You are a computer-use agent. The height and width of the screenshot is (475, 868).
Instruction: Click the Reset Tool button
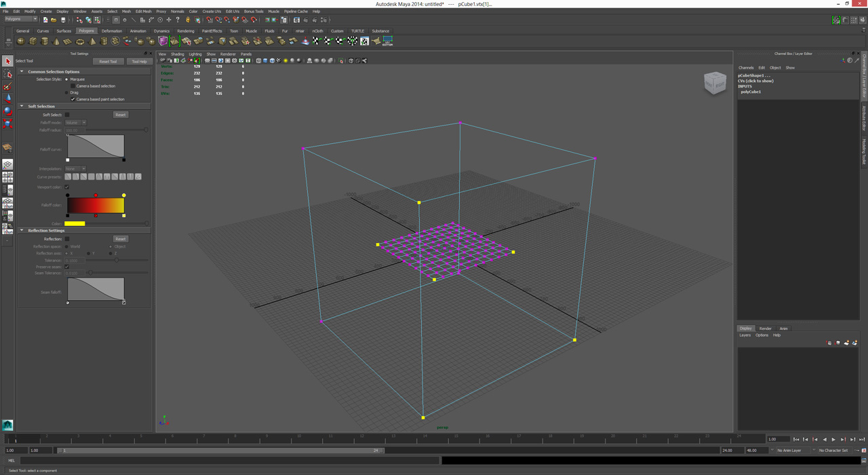[x=108, y=61]
